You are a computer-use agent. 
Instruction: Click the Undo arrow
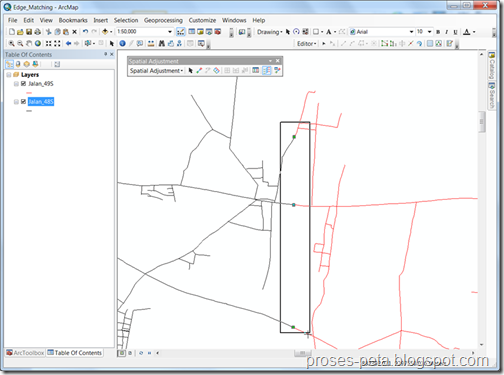click(86, 32)
